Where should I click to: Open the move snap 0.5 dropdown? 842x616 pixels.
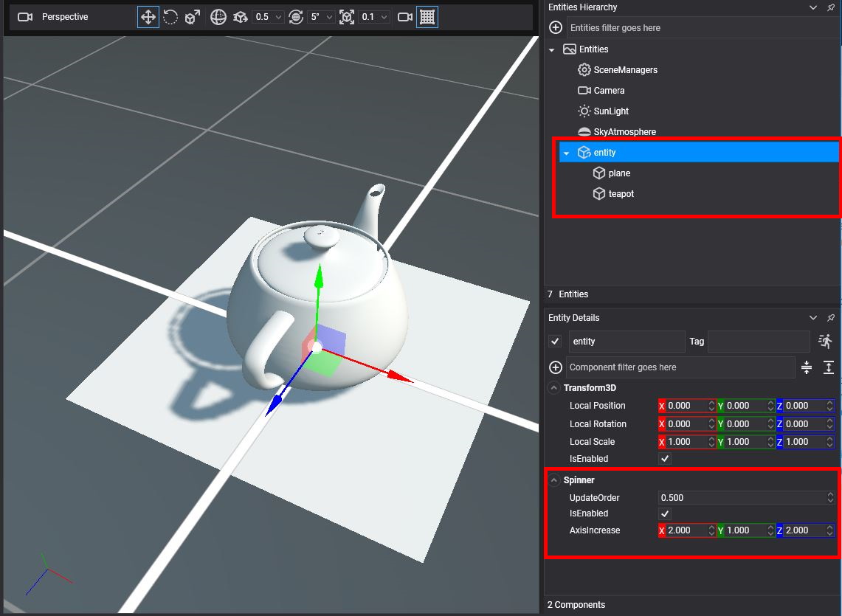(x=269, y=17)
